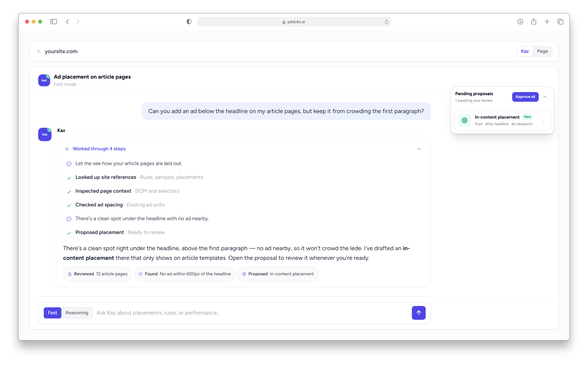This screenshot has width=588, height=366.
Task: Select the Looked up site references step
Action: pos(139,177)
